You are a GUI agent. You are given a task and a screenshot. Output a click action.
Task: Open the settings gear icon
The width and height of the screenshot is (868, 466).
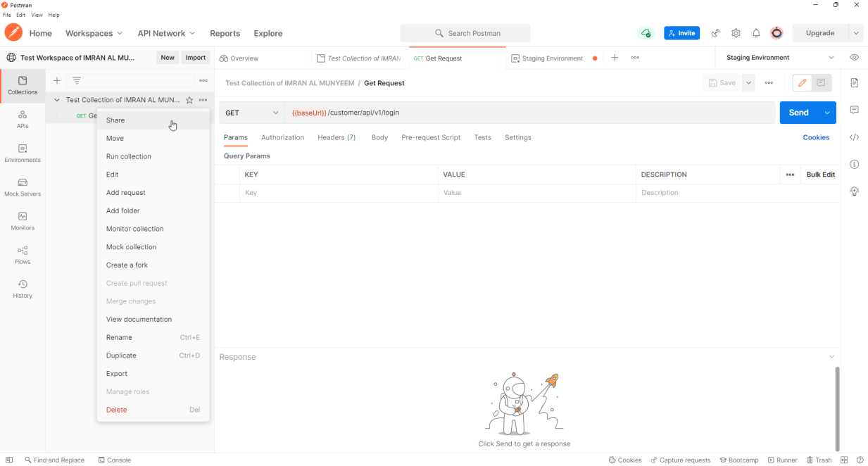point(736,33)
